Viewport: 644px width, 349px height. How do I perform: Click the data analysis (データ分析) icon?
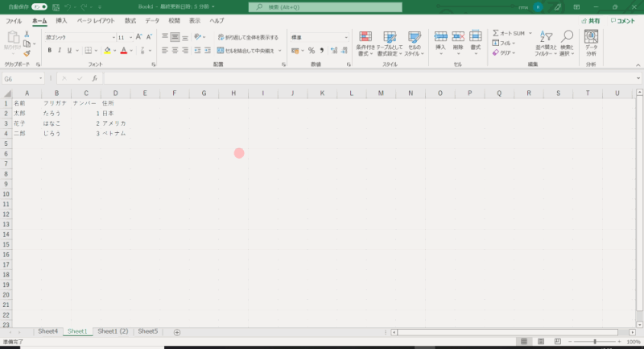click(x=591, y=43)
